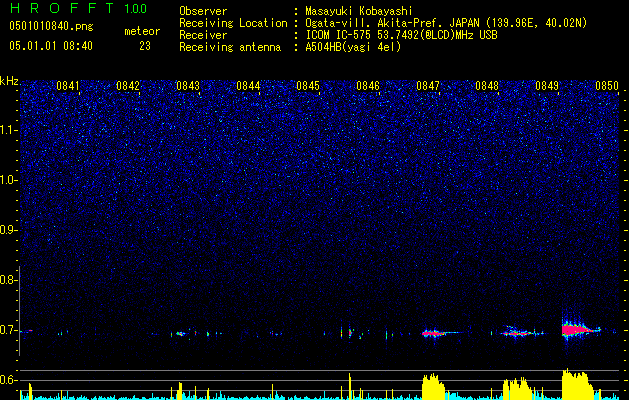
Task: Click the date stamp 05.01.01 08:40
Action: tap(51, 46)
